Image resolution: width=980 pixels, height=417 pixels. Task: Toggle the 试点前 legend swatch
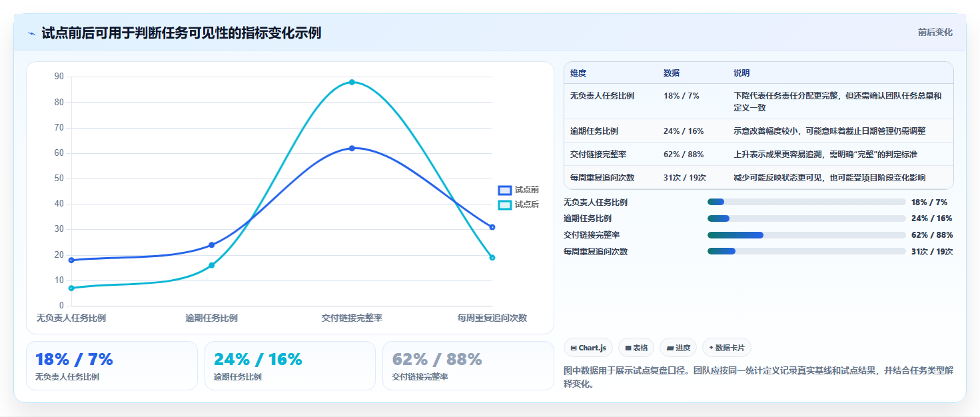coord(505,190)
